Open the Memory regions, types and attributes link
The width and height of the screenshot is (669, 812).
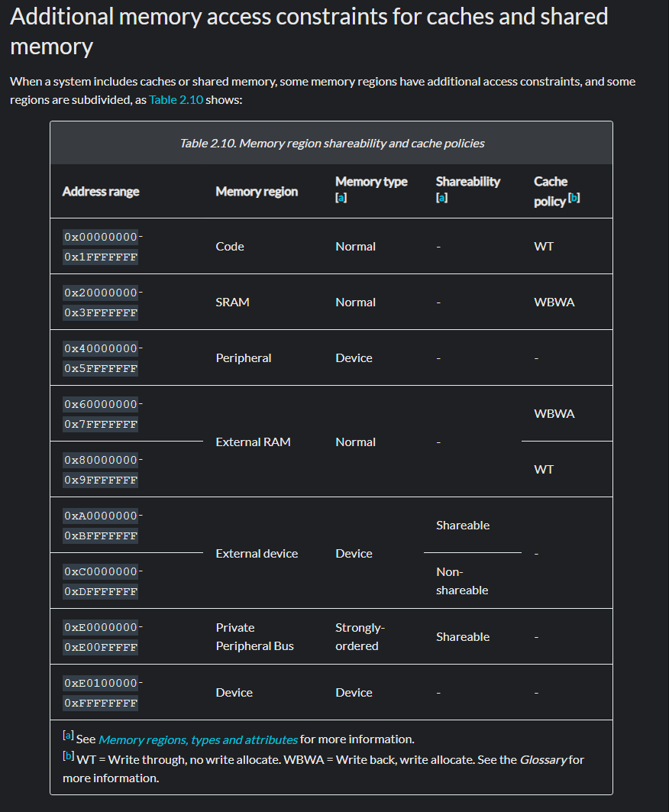(198, 739)
